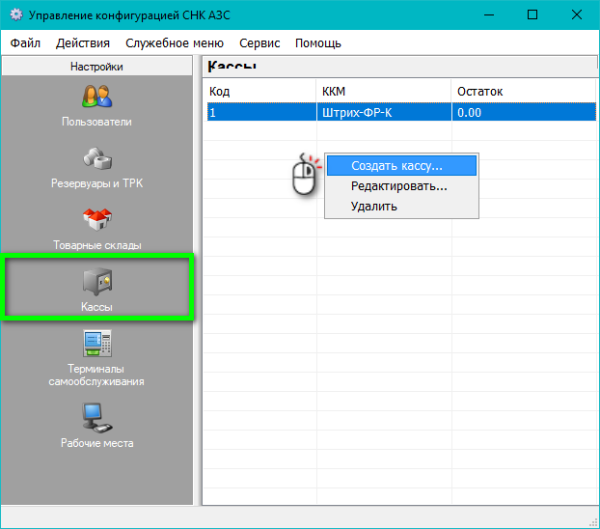Select the Резервуары и ТРК icon
Viewport: 600px width, 529px height.
pos(97,161)
